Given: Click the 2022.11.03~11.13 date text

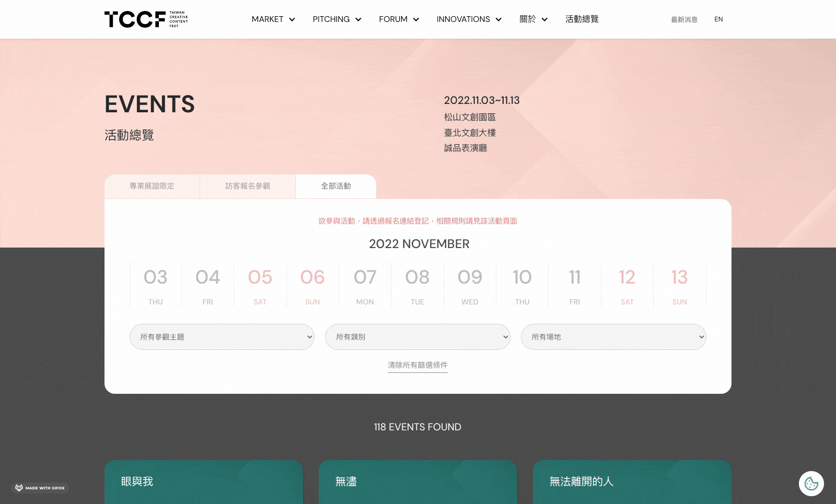Looking at the screenshot, I should 482,100.
